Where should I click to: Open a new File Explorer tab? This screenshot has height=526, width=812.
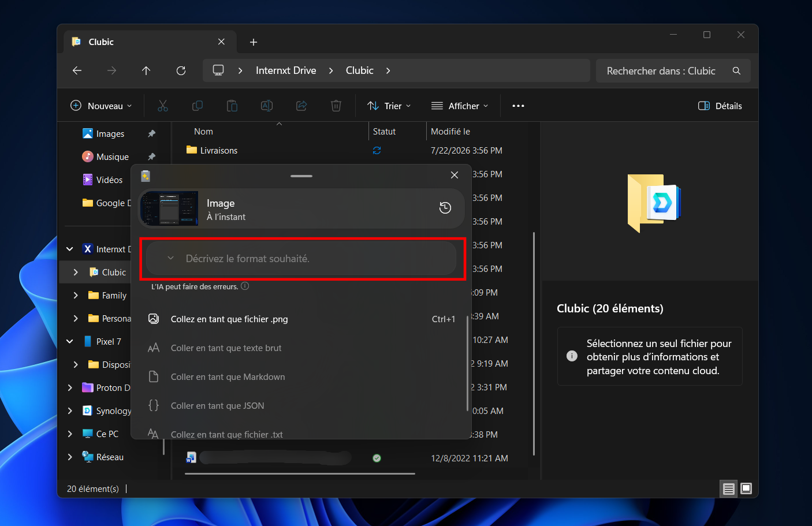pos(254,42)
